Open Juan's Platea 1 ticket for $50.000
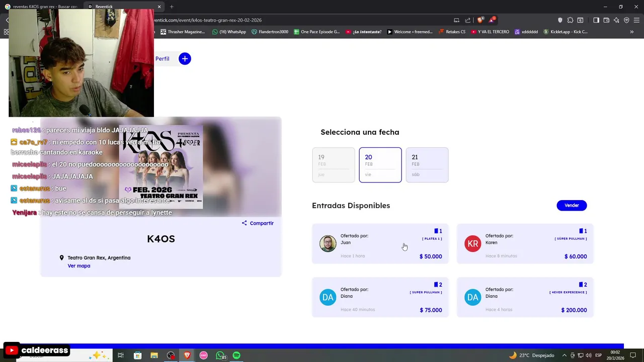Screen dimensions: 644x362 point(380,243)
